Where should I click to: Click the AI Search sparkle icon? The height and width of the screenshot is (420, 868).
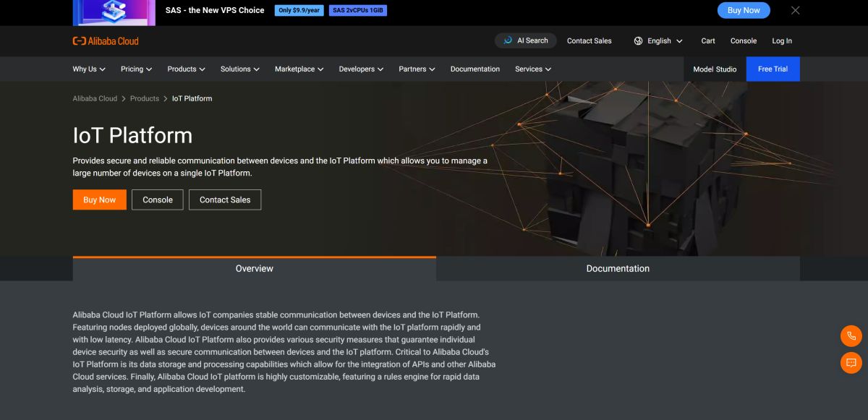pos(509,40)
